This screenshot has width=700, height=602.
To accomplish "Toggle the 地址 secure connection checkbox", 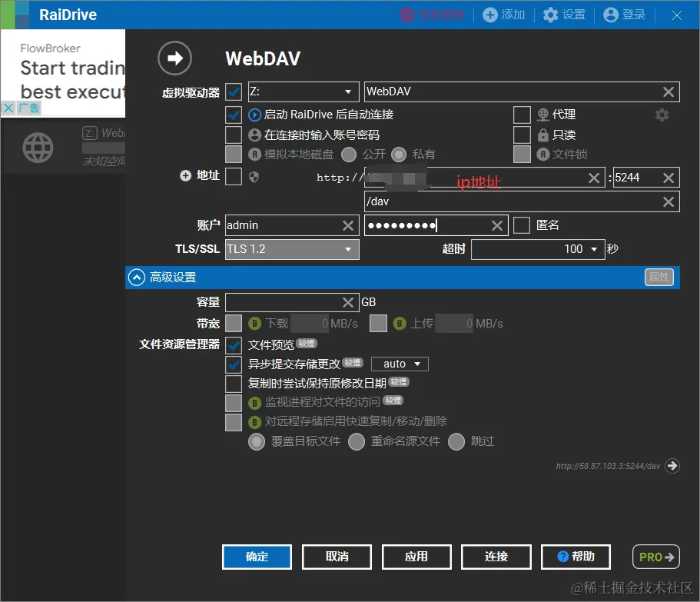I will 234,176.
